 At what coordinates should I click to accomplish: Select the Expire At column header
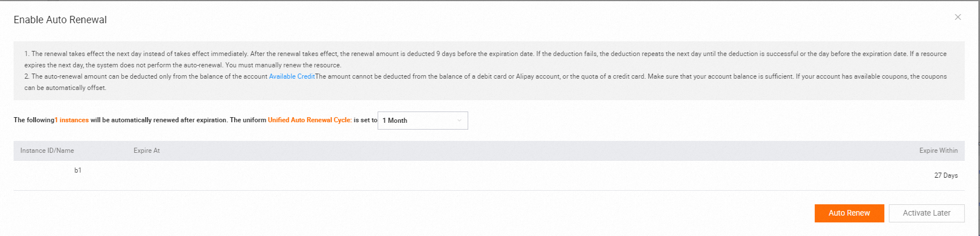pos(147,151)
